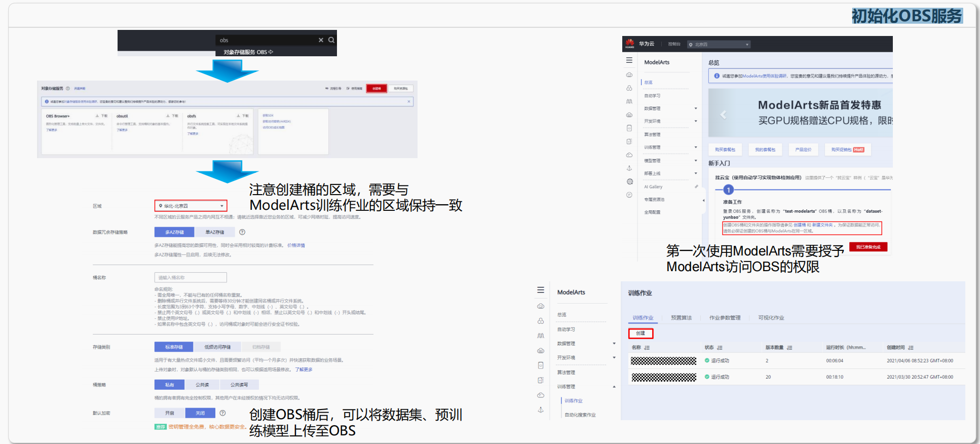Open the 区域 华北-北京四 dropdown
The height and width of the screenshot is (444, 980).
[191, 206]
